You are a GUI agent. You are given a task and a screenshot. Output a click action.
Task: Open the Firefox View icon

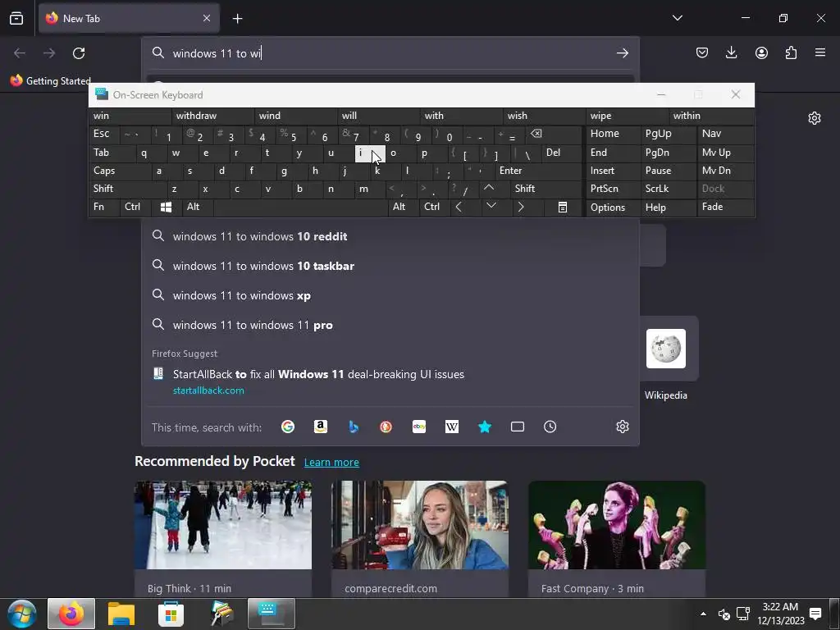click(x=16, y=18)
